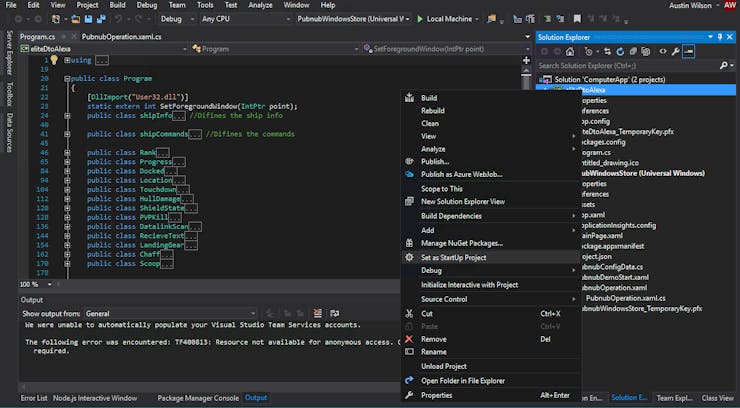Open the Tools menu in menu bar
Screen dimensions: 740x408
(x=205, y=5)
